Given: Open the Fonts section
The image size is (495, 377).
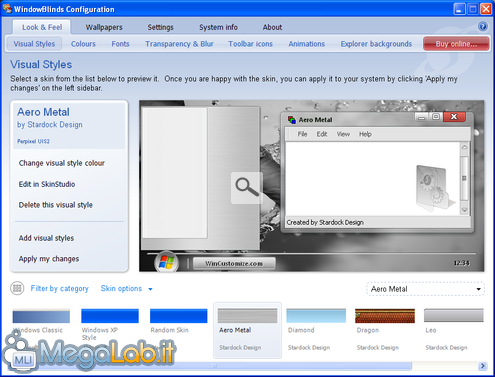Looking at the screenshot, I should (x=120, y=44).
